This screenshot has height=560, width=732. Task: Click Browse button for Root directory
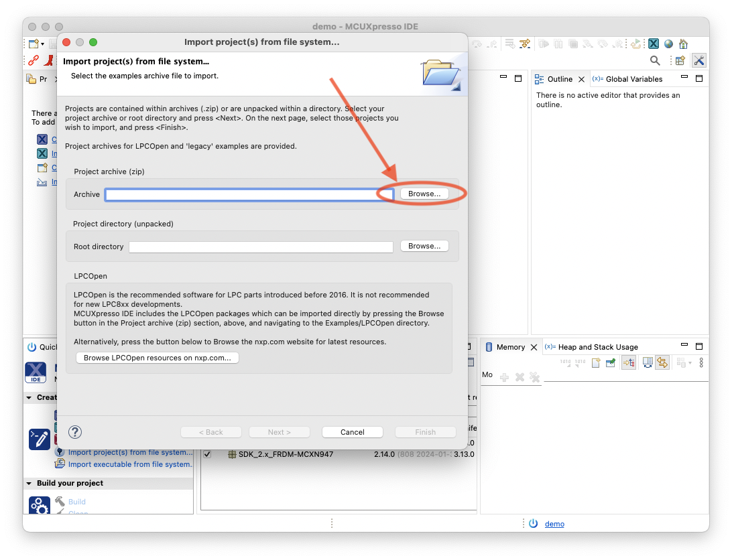pyautogui.click(x=424, y=246)
